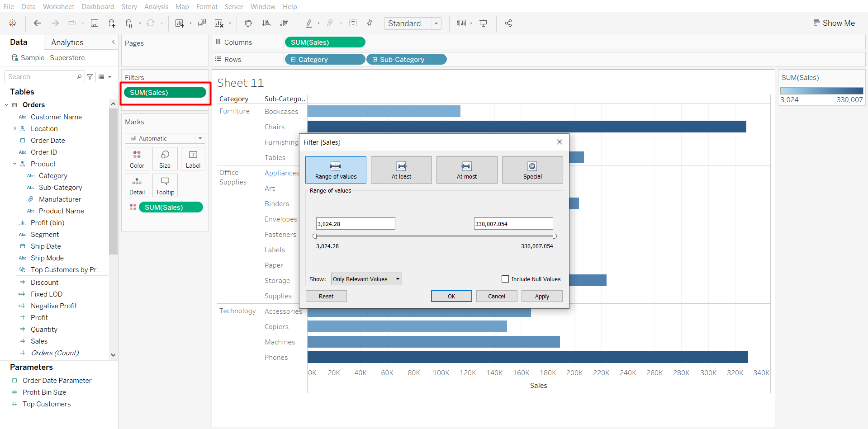Open the Worksheet menu
868x429 pixels.
tap(58, 7)
